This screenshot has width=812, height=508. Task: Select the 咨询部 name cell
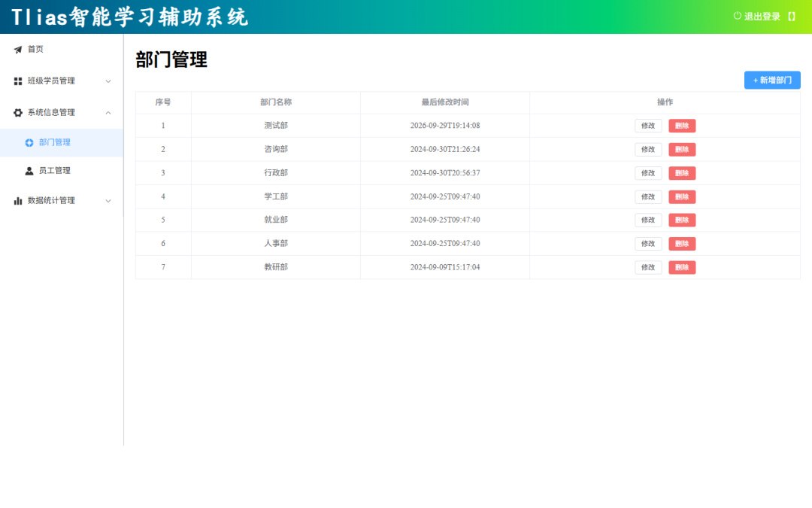pos(276,149)
